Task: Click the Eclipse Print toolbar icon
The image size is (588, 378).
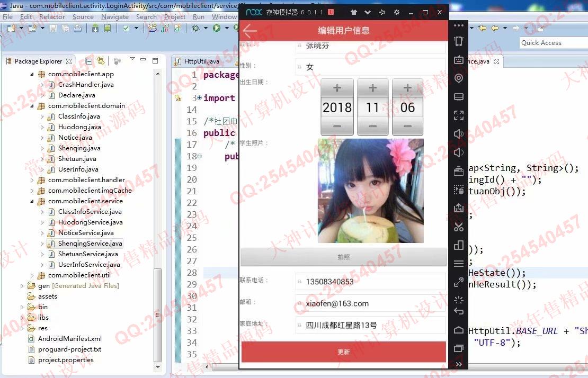Action: coord(78,29)
